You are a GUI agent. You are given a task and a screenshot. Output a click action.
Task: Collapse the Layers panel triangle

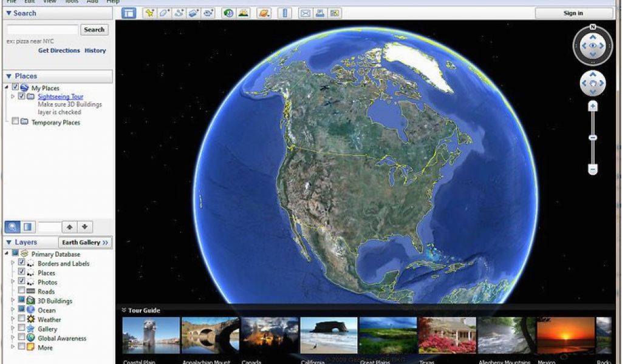9,243
